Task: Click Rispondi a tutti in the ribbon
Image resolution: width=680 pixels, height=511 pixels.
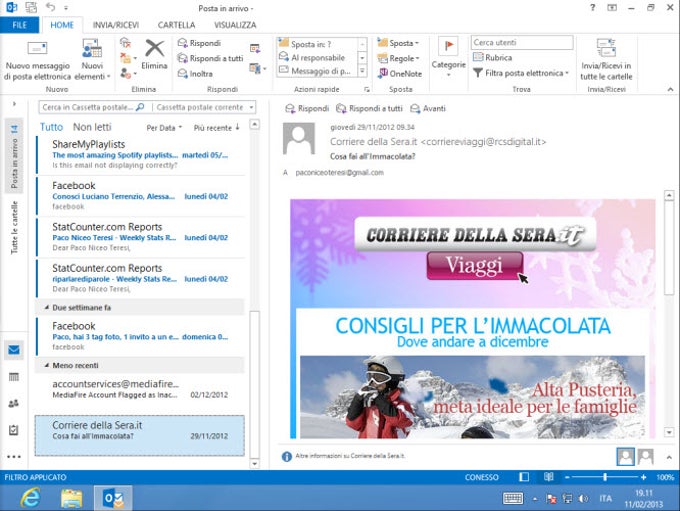Action: pos(211,58)
